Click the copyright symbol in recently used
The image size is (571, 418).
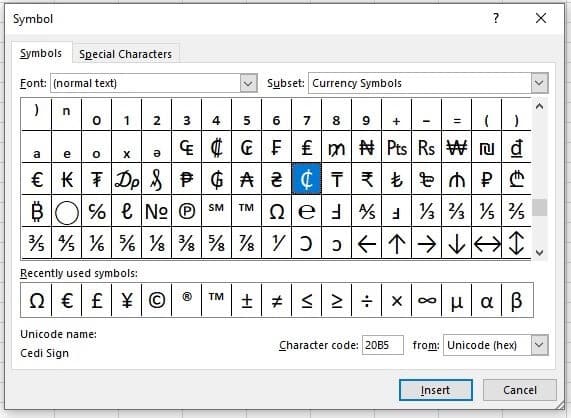pyautogui.click(x=157, y=300)
